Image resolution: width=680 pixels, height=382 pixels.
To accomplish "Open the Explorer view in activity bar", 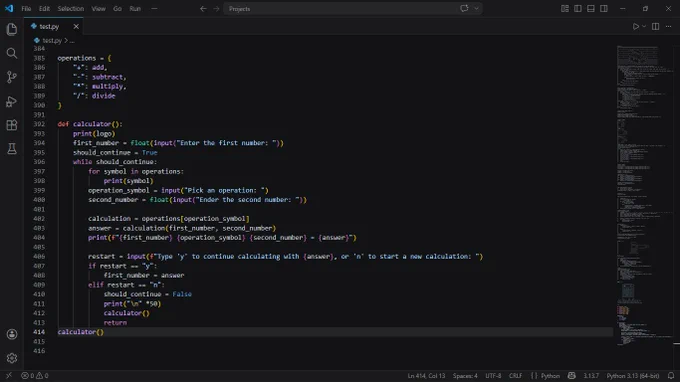I will pos(12,29).
